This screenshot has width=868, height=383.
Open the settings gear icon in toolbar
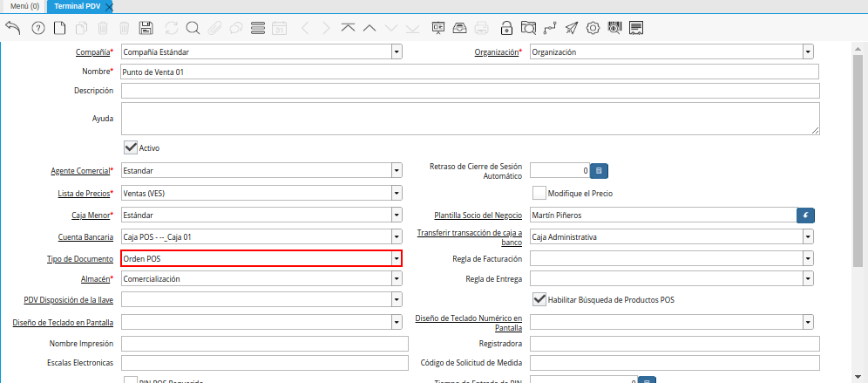click(593, 28)
